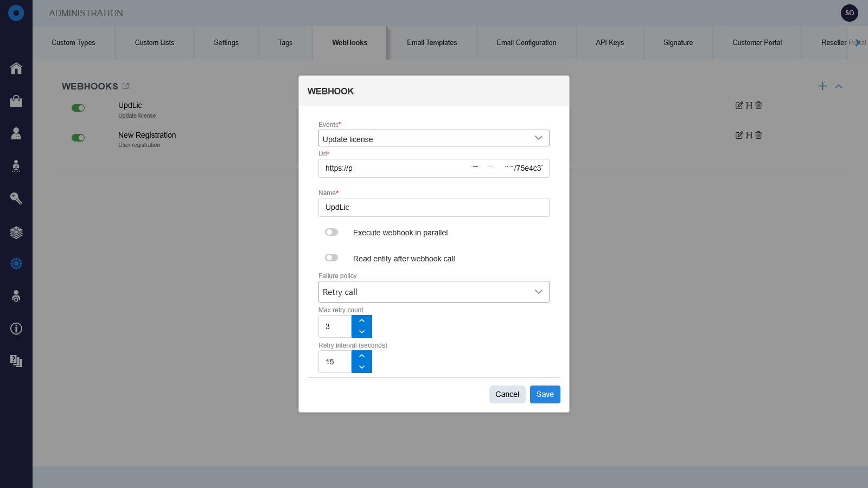Disable the UpdLic webhook toggle
The height and width of the screenshot is (488, 868).
pos(78,108)
